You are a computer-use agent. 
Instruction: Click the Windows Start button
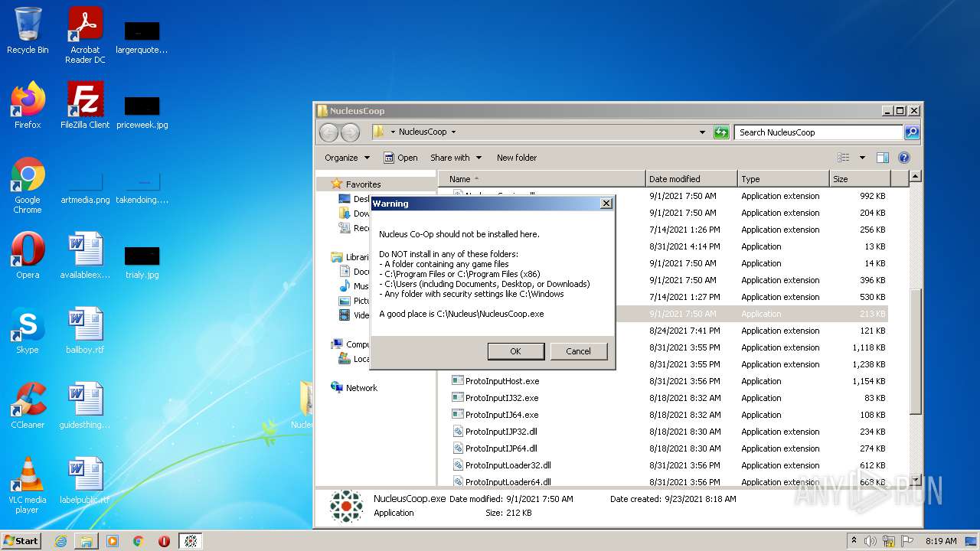[21, 540]
